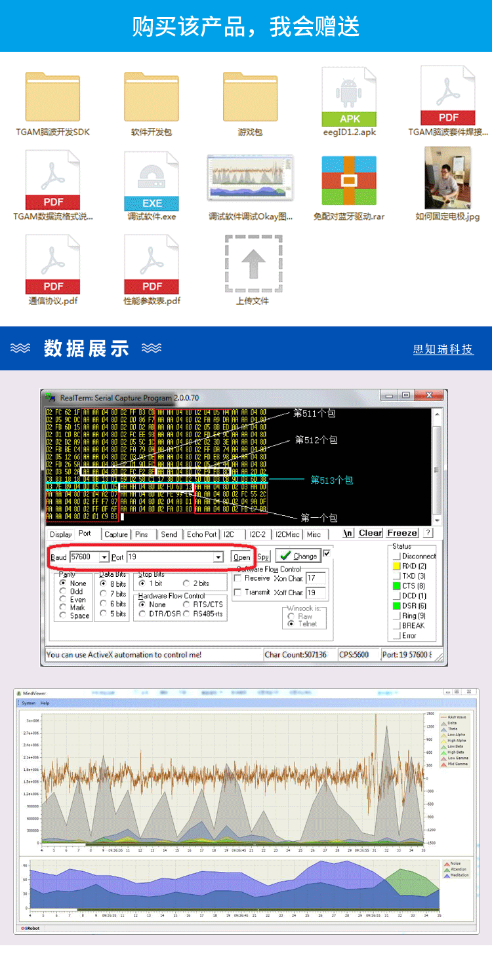
Task: Open the TGAM脑波套件焊接 PDF file
Action: pos(448,96)
